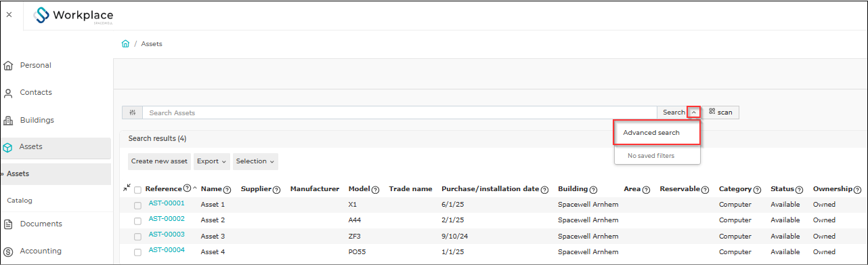Choose Advanced search from the dropdown
868x265 pixels.
(x=657, y=133)
